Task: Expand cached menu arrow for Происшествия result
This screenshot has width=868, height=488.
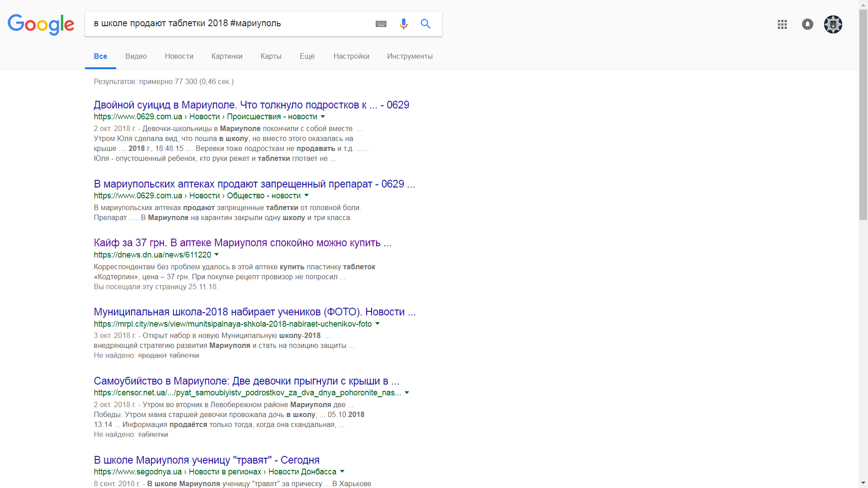Action: pyautogui.click(x=323, y=117)
